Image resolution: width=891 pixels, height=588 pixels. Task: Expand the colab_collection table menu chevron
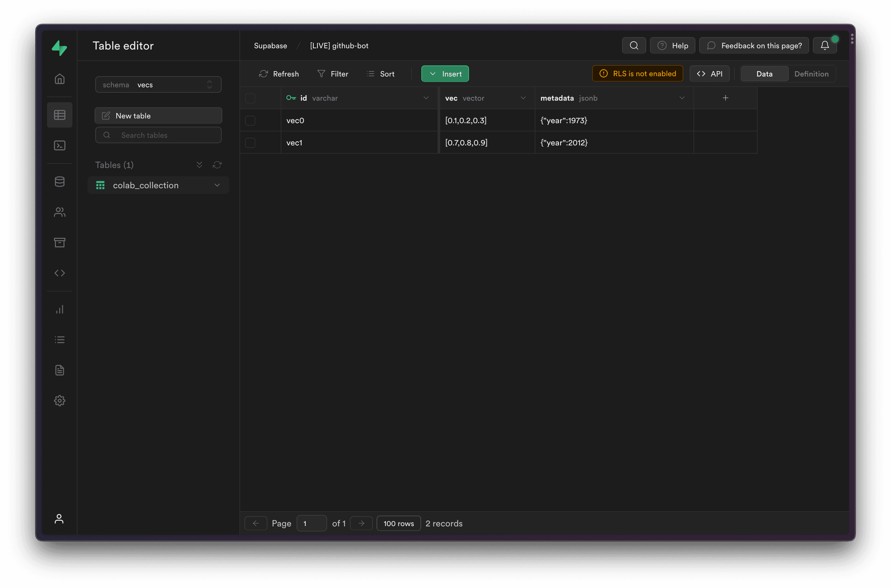pos(217,185)
